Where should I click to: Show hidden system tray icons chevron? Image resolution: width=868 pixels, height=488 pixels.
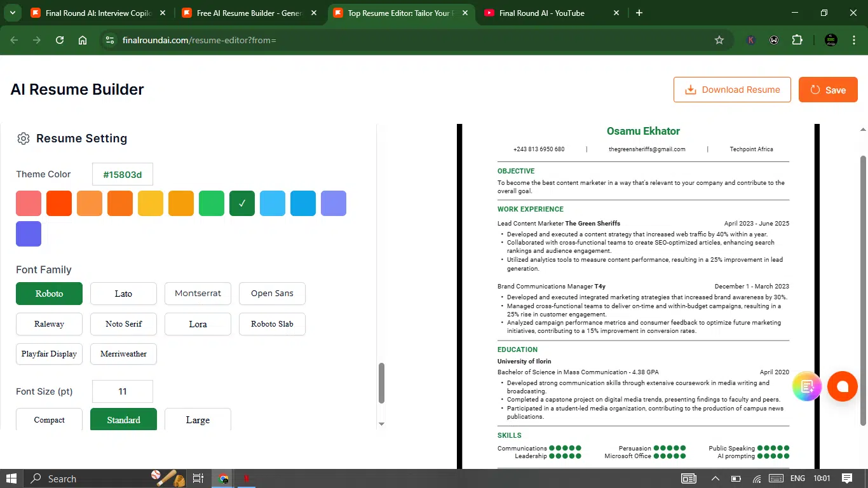click(715, 478)
